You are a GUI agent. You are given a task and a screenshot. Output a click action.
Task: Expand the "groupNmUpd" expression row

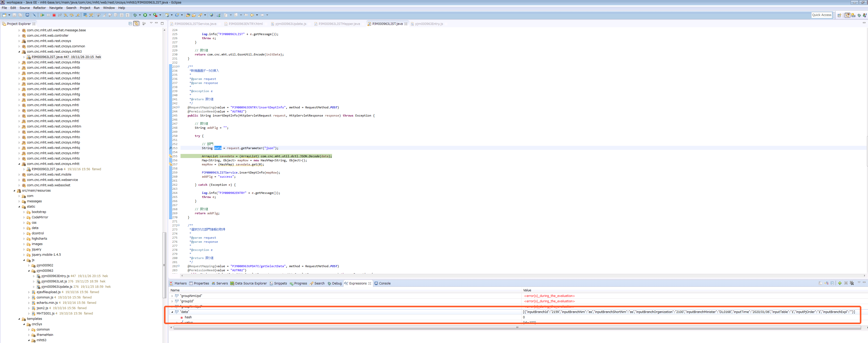coord(172,296)
